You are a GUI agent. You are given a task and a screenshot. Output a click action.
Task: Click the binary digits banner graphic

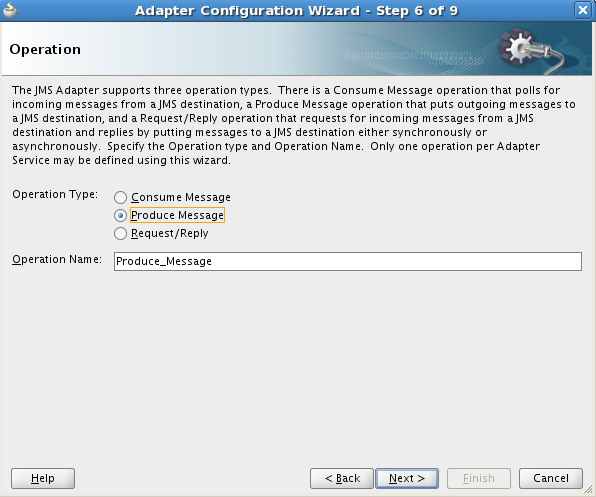pos(414,58)
